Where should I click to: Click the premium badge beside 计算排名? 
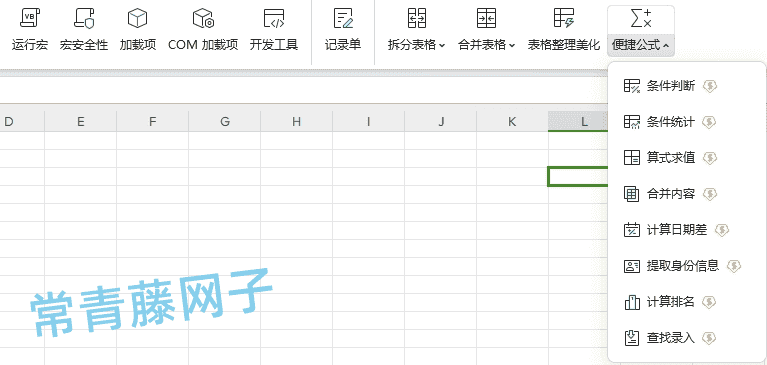click(709, 302)
